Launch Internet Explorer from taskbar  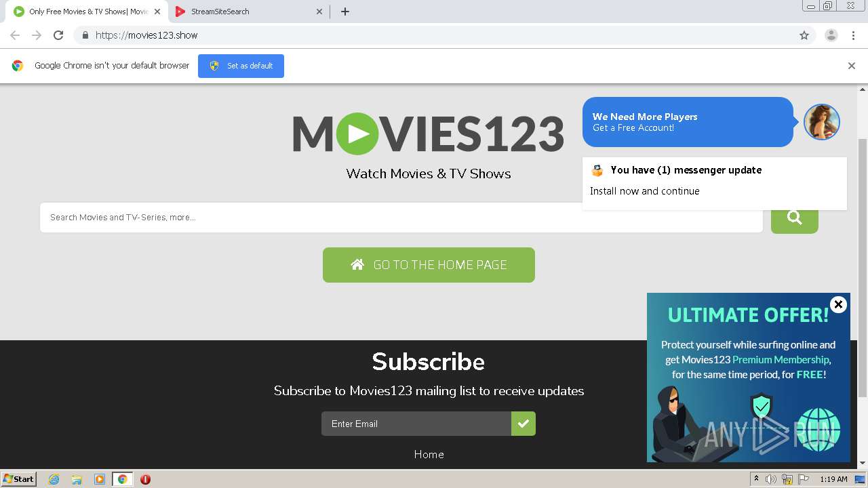tap(54, 479)
